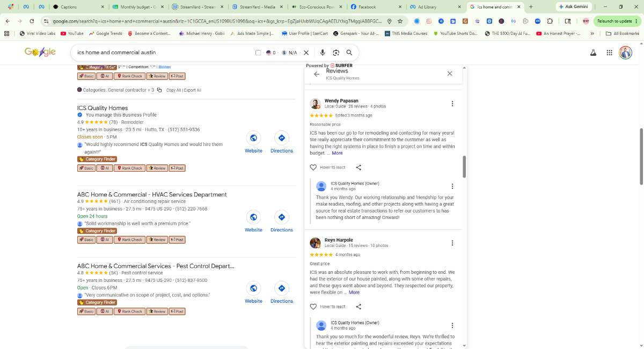Image resolution: width=644 pixels, height=349 pixels.
Task: Switch to the Ad Library tab
Action: point(435,7)
